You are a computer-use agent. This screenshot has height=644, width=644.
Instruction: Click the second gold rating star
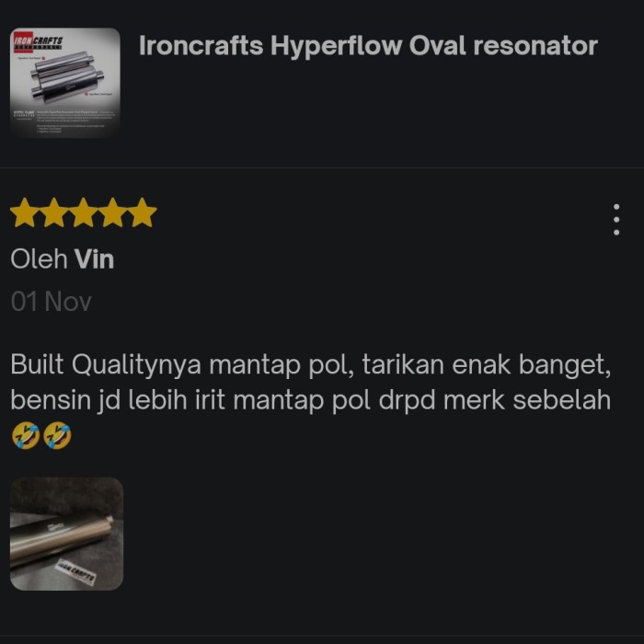click(53, 213)
